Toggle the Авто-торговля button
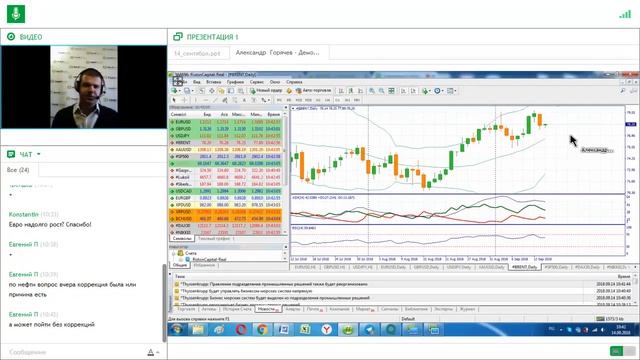640x360 pixels. tap(314, 91)
